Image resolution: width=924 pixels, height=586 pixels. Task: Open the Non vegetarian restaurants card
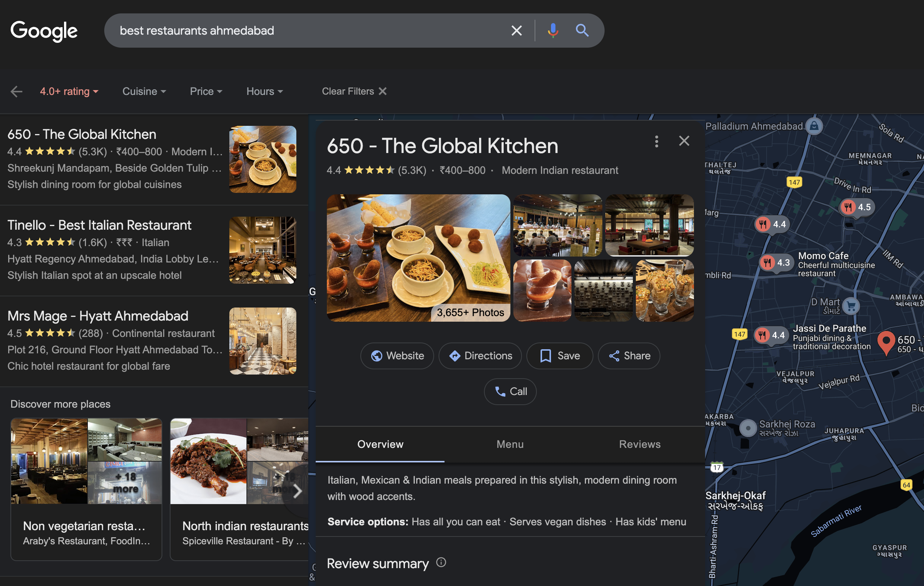pos(86,489)
